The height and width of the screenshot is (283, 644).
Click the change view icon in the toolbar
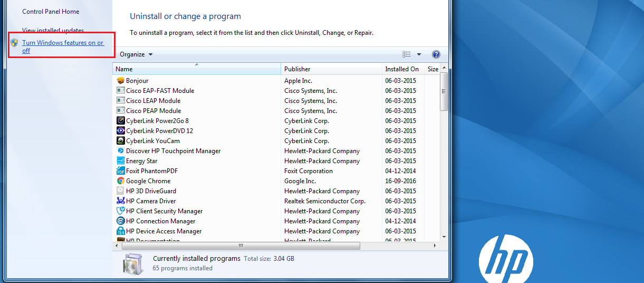click(x=407, y=54)
